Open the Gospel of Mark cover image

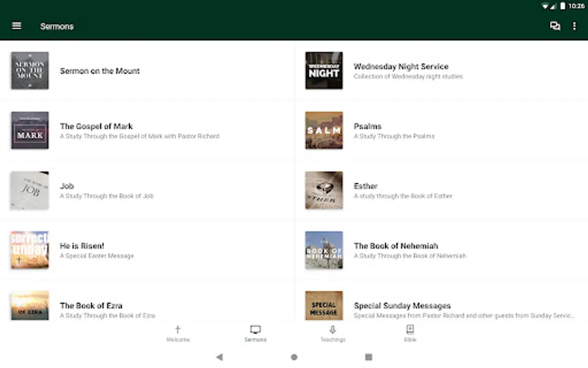pyautogui.click(x=30, y=130)
